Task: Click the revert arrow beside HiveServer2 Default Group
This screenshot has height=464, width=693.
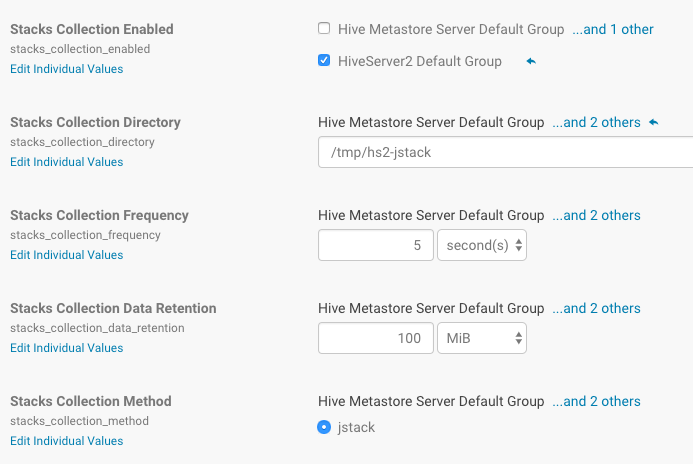Action: [x=531, y=62]
